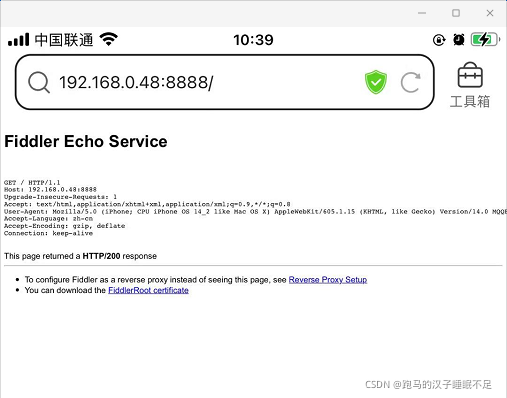
Task: Tap the alarm clock status icon
Action: click(x=459, y=40)
